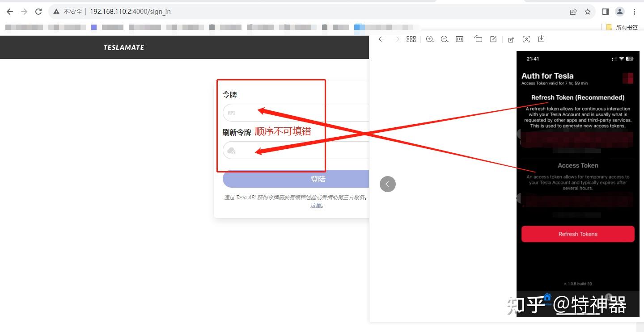Image viewer: open the edit image tool

coord(493,39)
